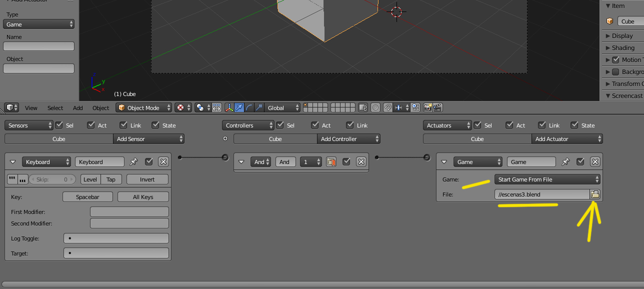Viewport: 644px width, 289px height.
Task: Click the Skip value slider field
Action: pyautogui.click(x=52, y=179)
